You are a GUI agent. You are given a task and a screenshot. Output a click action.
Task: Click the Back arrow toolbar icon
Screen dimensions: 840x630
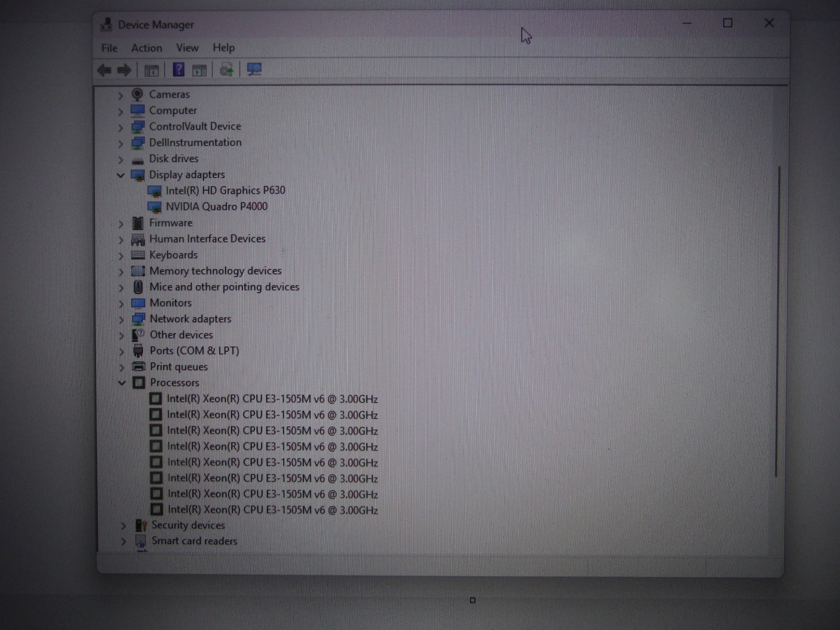[104, 70]
